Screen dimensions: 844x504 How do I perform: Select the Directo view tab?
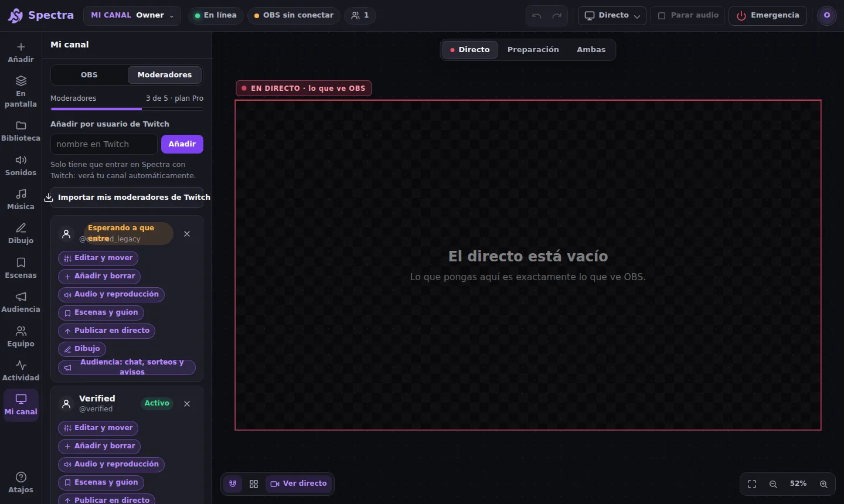pos(470,50)
